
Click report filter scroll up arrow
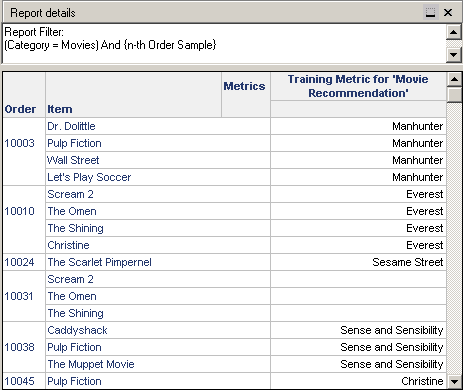point(453,32)
